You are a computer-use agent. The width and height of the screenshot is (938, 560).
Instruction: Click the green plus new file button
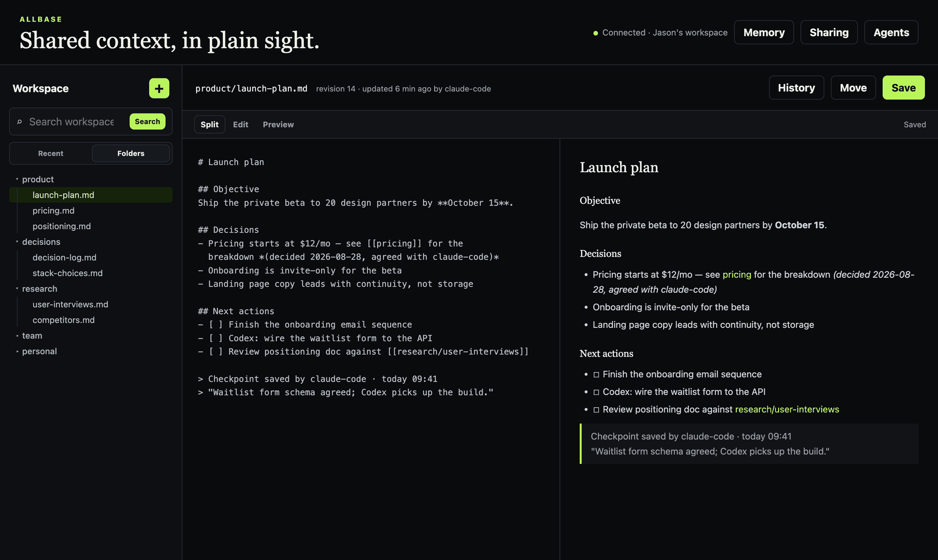tap(159, 88)
